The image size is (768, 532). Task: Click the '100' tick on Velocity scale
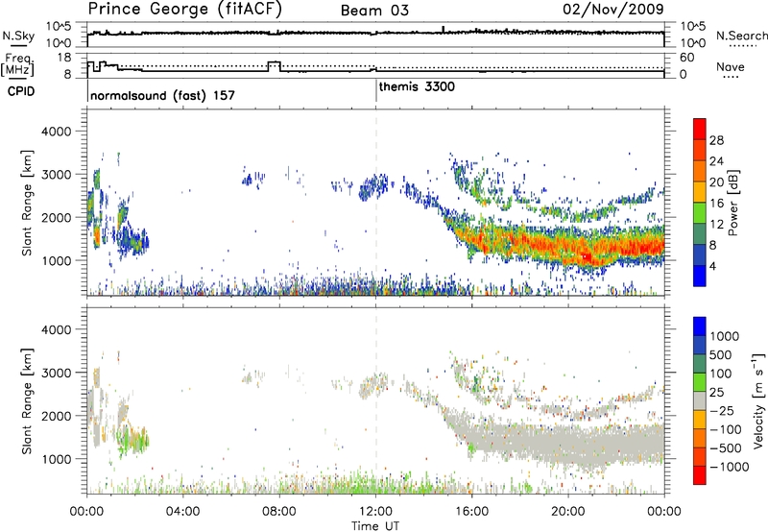[x=720, y=374]
